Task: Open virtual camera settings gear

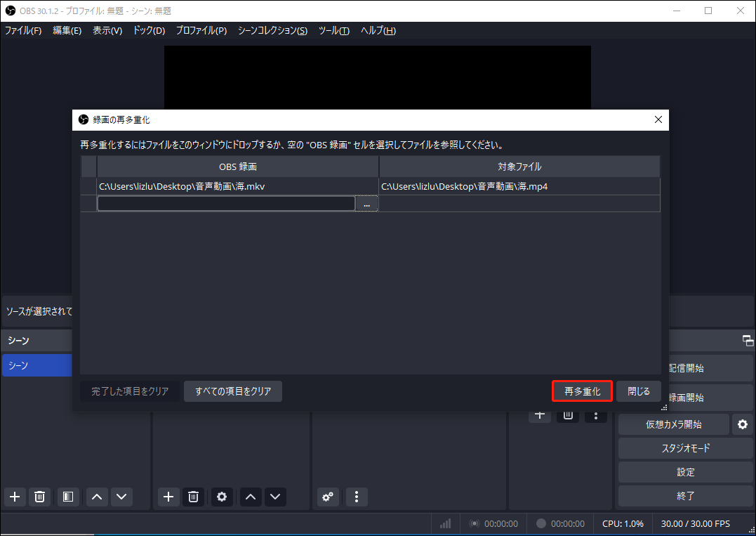Action: tap(743, 424)
